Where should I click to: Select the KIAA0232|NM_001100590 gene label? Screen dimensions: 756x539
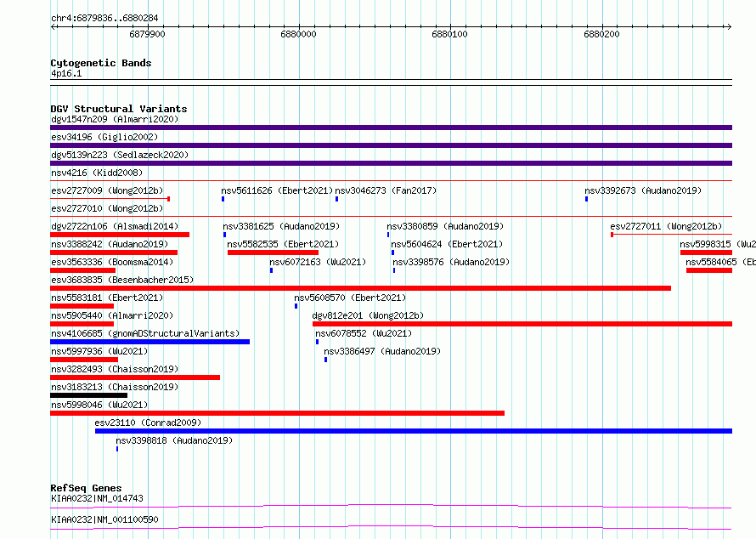pyautogui.click(x=104, y=519)
